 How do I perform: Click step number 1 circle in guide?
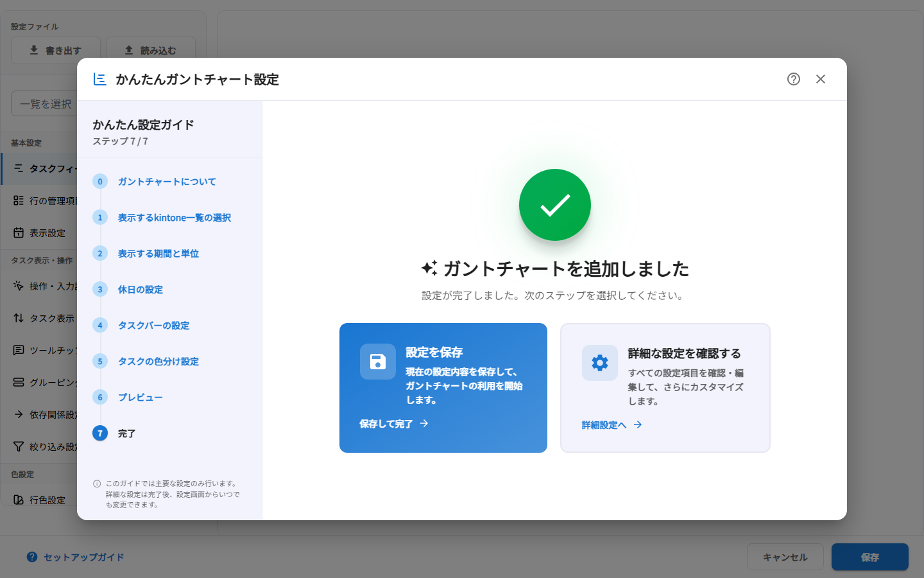[100, 218]
